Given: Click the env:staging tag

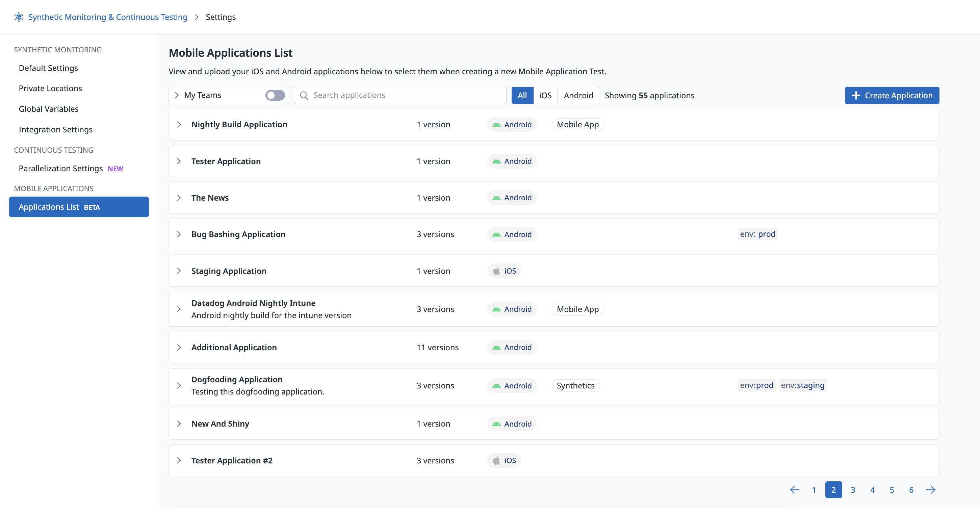Looking at the screenshot, I should pyautogui.click(x=802, y=385).
